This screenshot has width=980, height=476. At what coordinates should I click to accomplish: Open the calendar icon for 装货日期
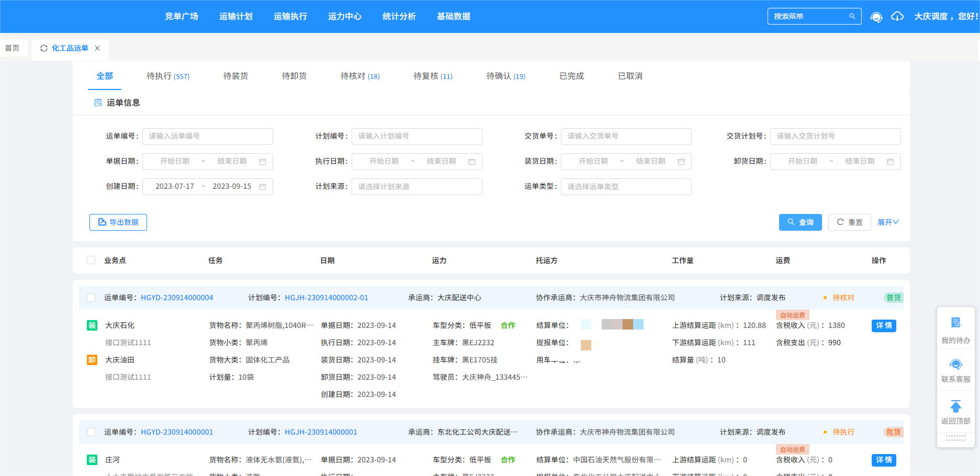681,162
